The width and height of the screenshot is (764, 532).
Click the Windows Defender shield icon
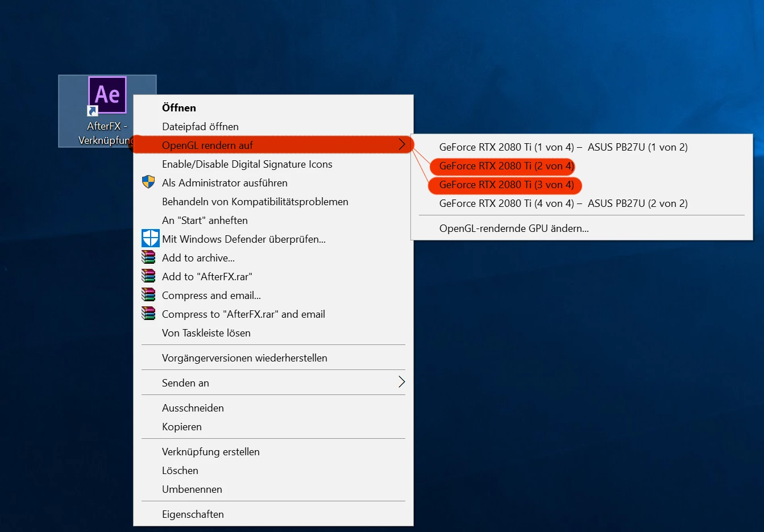pyautogui.click(x=150, y=238)
